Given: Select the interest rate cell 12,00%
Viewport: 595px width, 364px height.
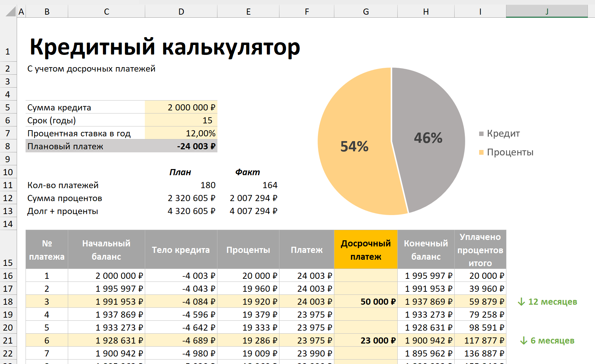Looking at the screenshot, I should click(x=181, y=133).
